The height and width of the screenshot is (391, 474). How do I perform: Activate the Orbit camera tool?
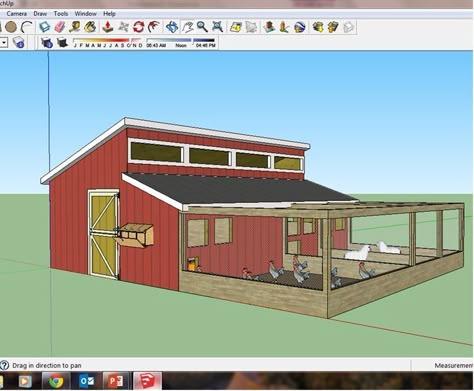coord(172,27)
